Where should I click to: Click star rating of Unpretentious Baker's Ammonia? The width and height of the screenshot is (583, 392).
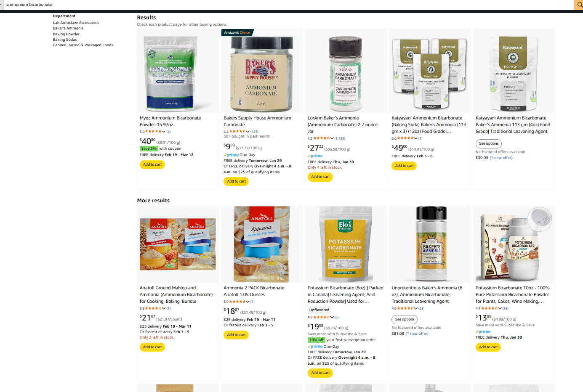(405, 308)
